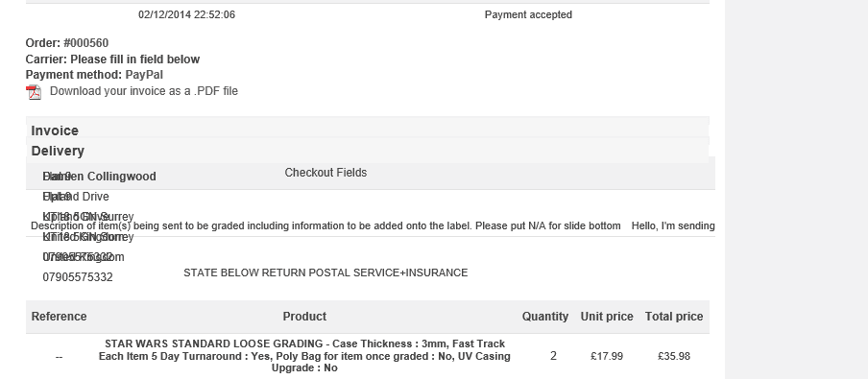Select the order number #000560

86,43
